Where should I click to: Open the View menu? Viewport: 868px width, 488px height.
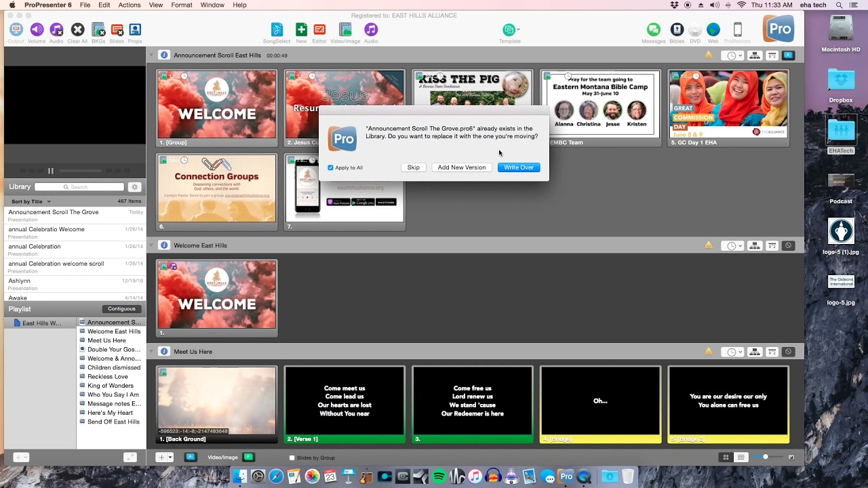click(156, 5)
